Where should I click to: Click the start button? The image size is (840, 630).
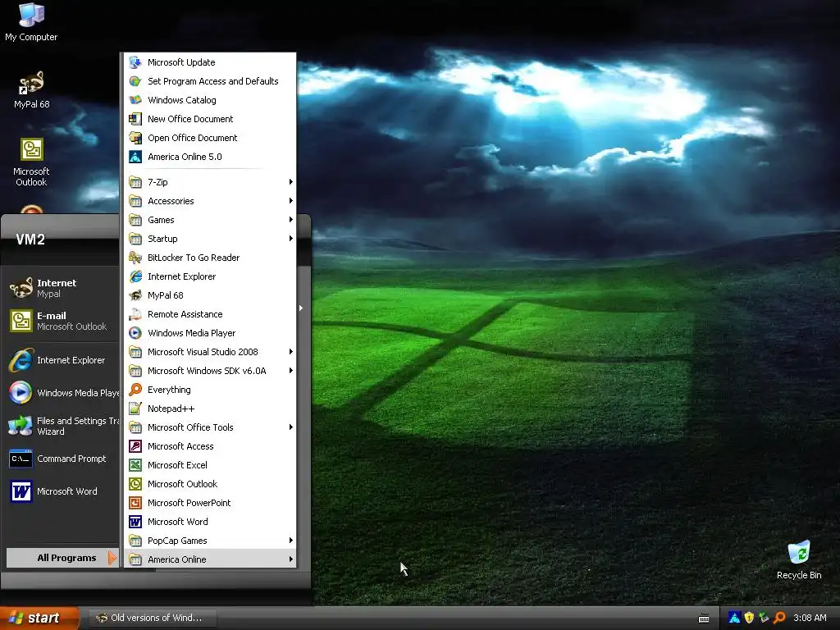(x=39, y=618)
